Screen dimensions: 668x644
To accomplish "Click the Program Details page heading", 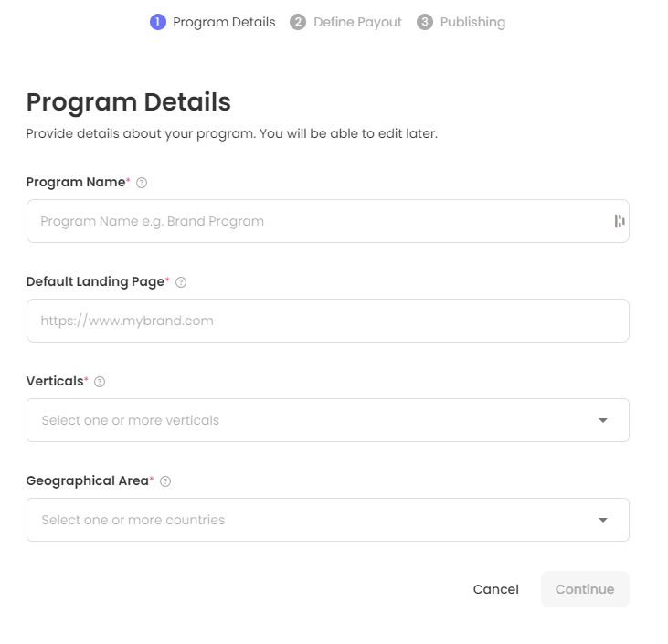I will pyautogui.click(x=128, y=101).
